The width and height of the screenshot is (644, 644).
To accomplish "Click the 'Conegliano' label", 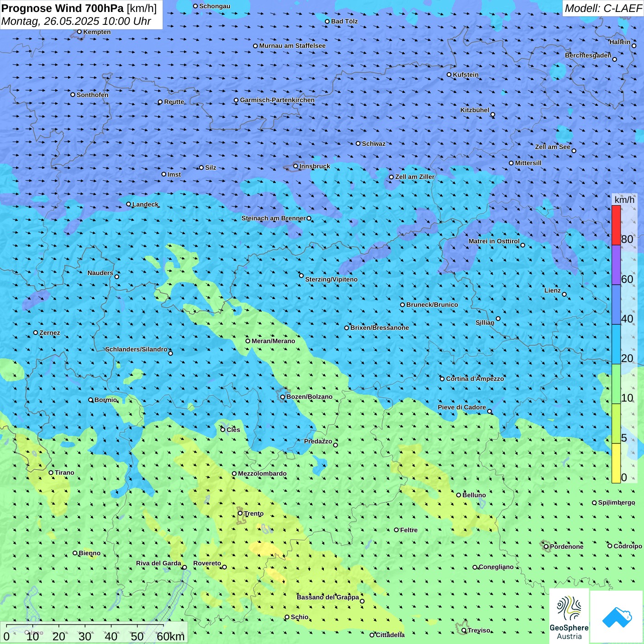I will click(x=496, y=567).
